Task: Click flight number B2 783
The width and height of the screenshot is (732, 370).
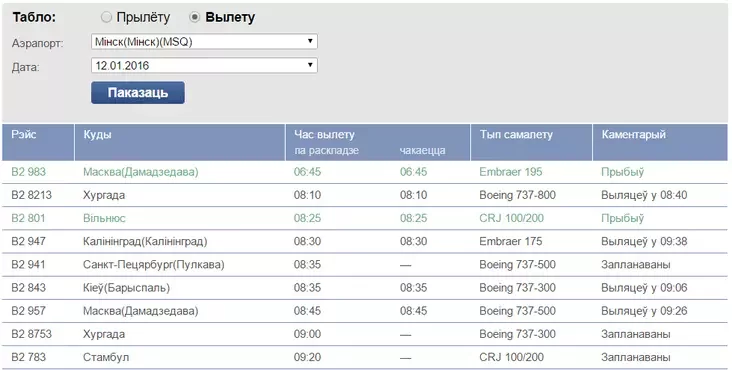Action: (28, 357)
